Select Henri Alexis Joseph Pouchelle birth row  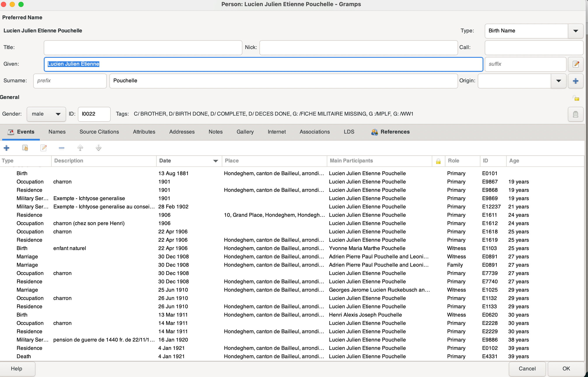coord(292,315)
